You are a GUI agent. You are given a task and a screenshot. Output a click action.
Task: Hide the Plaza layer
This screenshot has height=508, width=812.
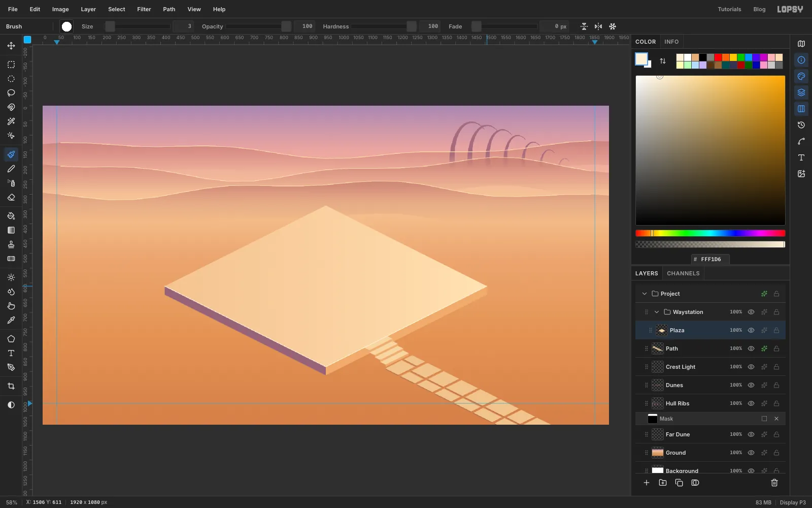pos(751,330)
